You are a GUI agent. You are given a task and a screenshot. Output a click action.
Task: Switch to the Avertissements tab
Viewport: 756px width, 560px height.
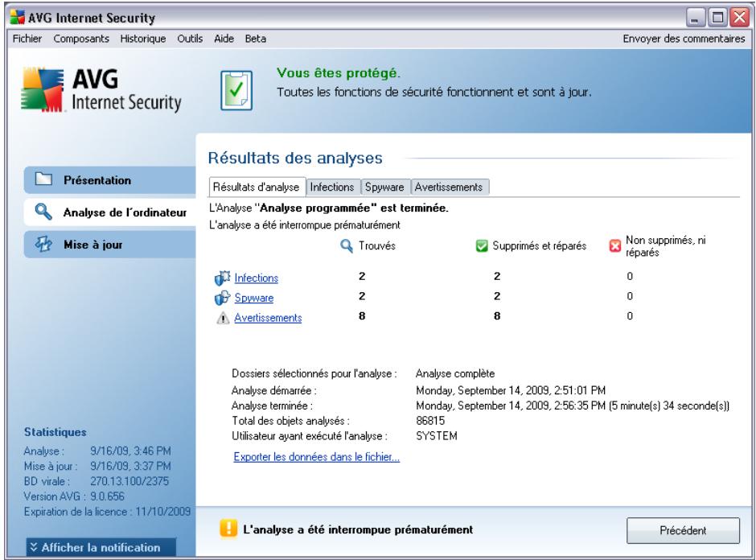[x=449, y=187]
